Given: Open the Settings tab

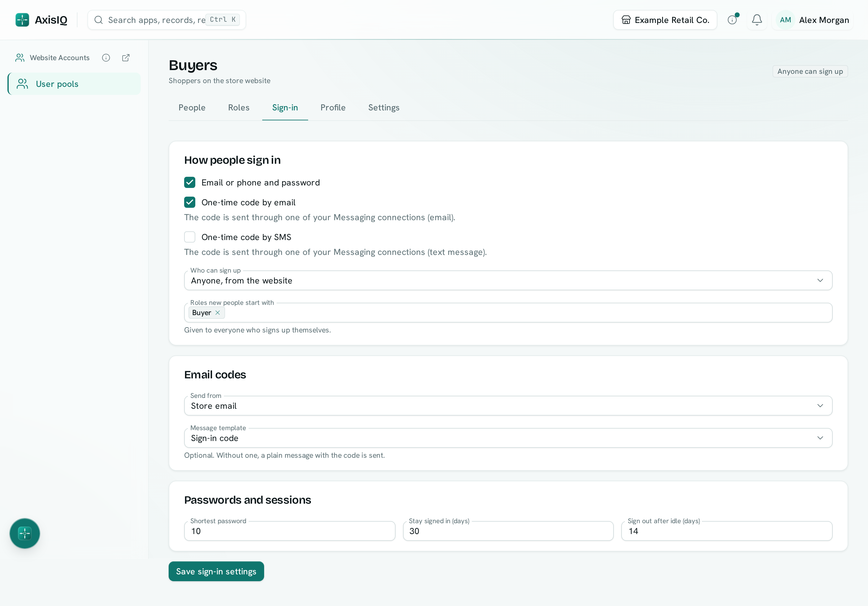Looking at the screenshot, I should 384,107.
